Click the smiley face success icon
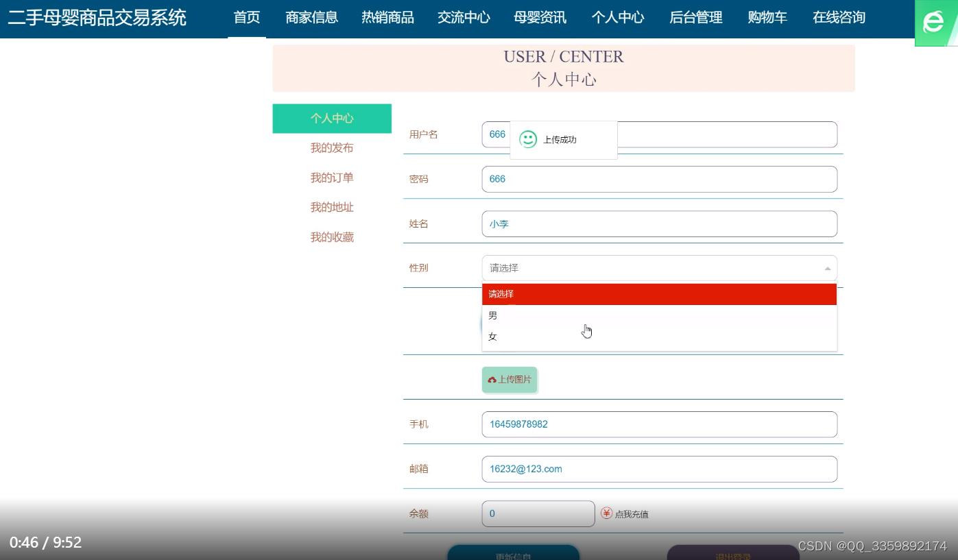958x560 pixels. click(528, 139)
